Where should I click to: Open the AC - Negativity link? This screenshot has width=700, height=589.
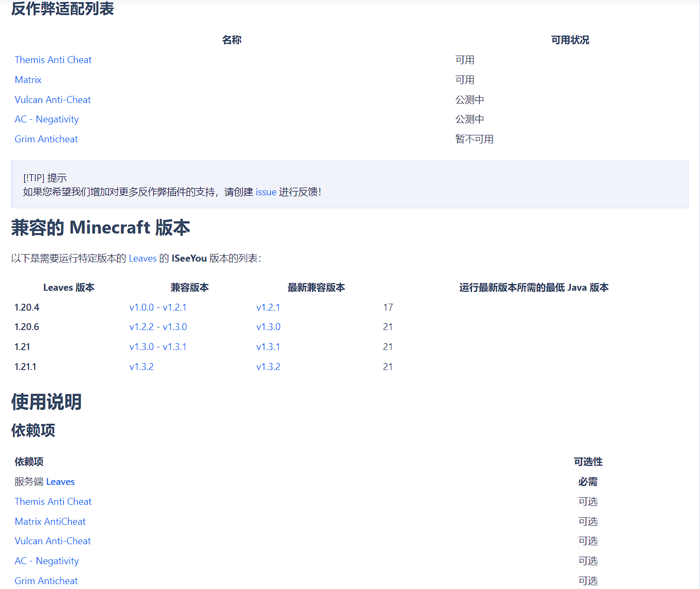pyautogui.click(x=46, y=119)
